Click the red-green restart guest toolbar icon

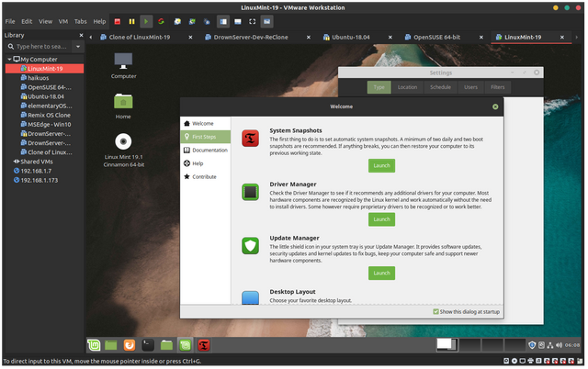[x=161, y=21]
